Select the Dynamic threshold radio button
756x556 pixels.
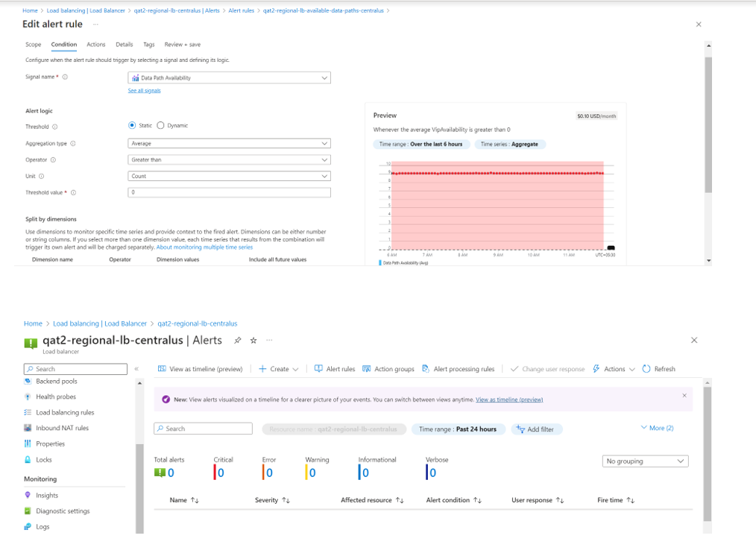tap(160, 125)
